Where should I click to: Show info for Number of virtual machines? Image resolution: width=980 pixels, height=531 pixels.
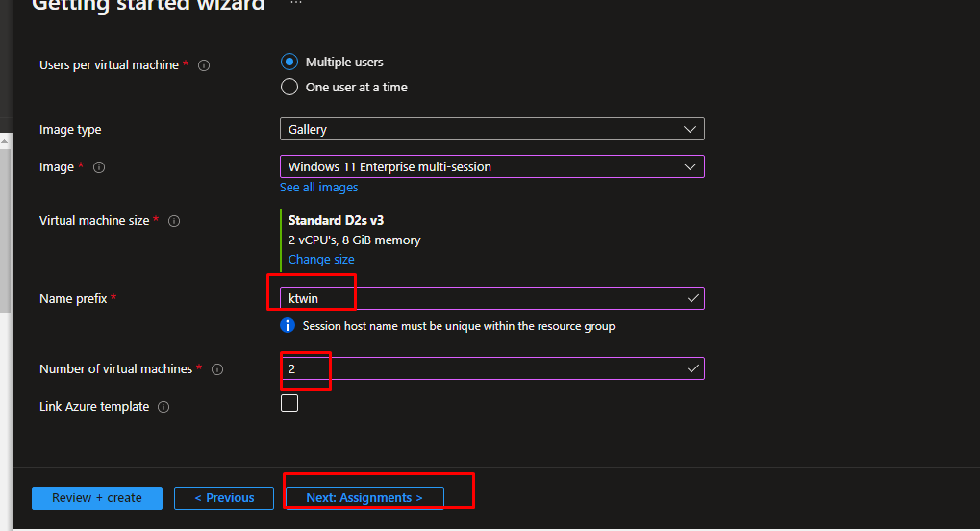click(x=217, y=369)
